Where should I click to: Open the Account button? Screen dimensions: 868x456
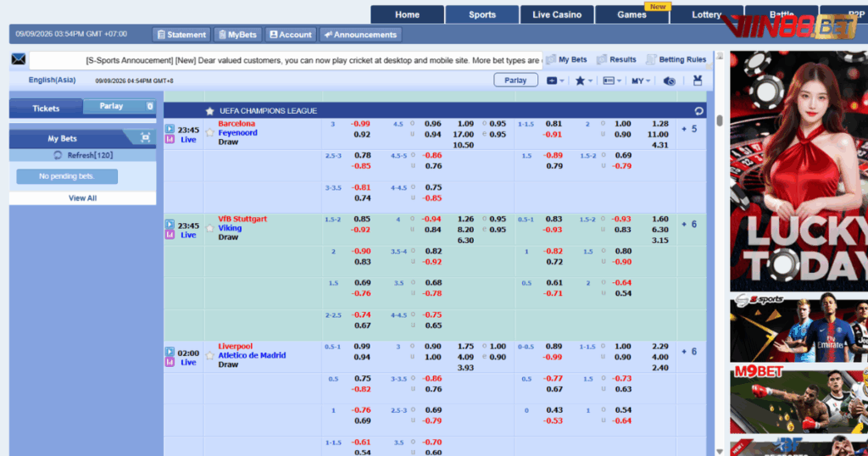[x=291, y=34]
